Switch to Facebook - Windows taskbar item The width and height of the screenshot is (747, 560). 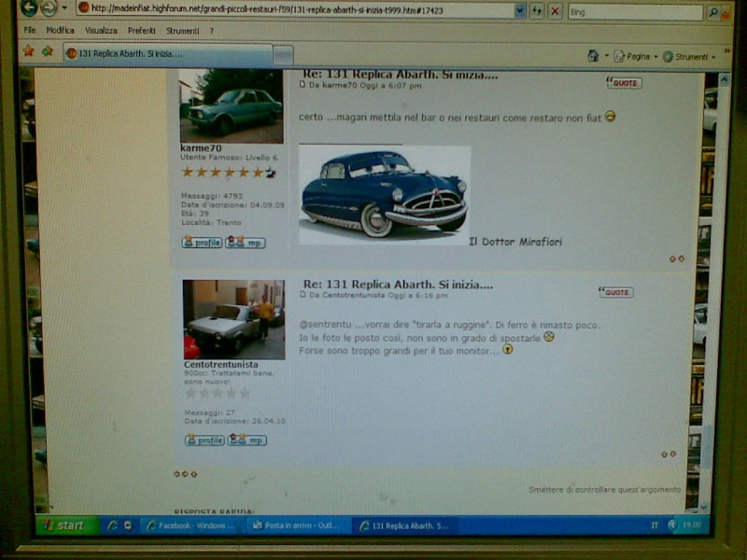pyautogui.click(x=191, y=525)
